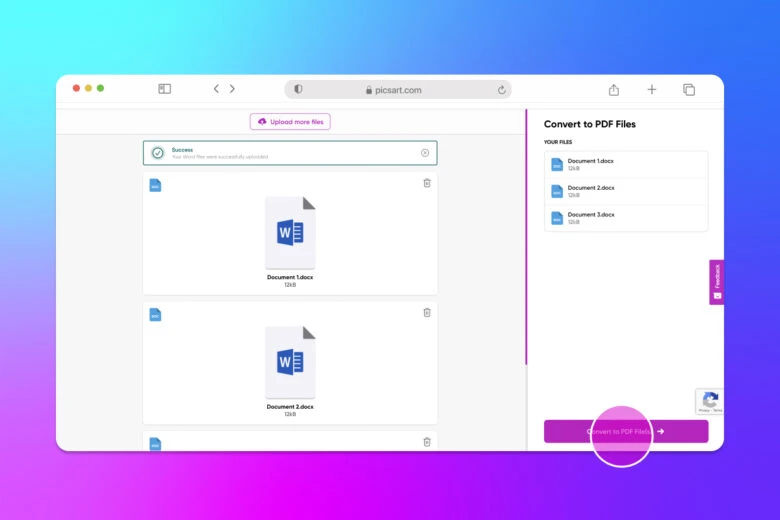Open the Feedback side tab
This screenshot has height=520, width=780.
[716, 282]
